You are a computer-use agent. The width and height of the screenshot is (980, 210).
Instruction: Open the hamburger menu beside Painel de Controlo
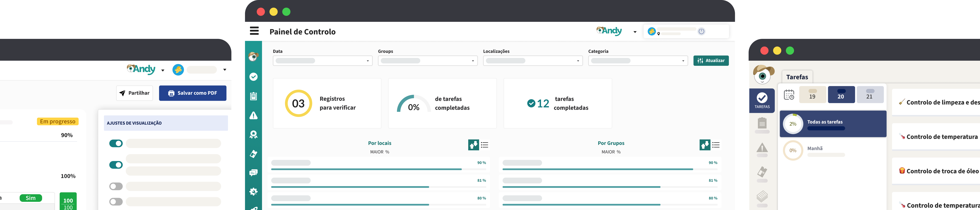(x=254, y=31)
